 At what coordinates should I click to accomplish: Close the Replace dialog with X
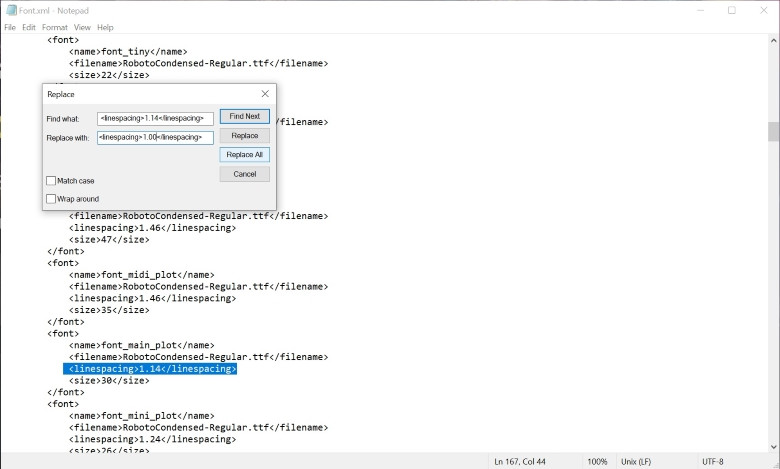point(265,94)
